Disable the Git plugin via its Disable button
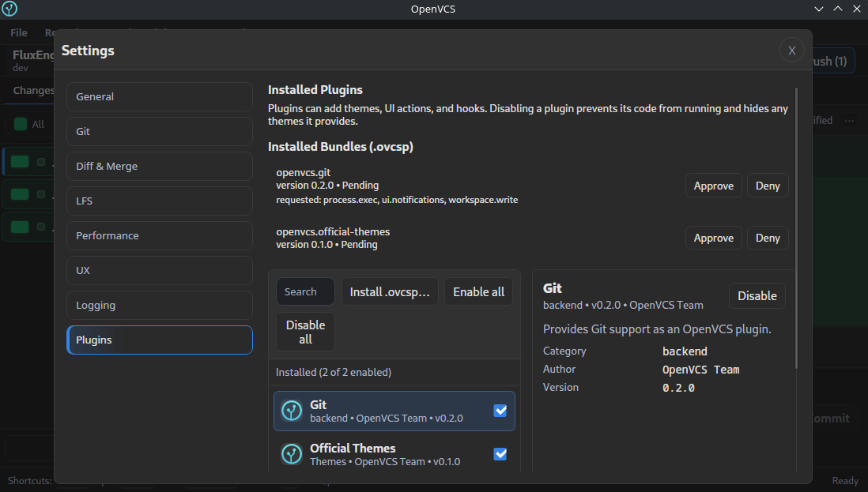 (757, 295)
